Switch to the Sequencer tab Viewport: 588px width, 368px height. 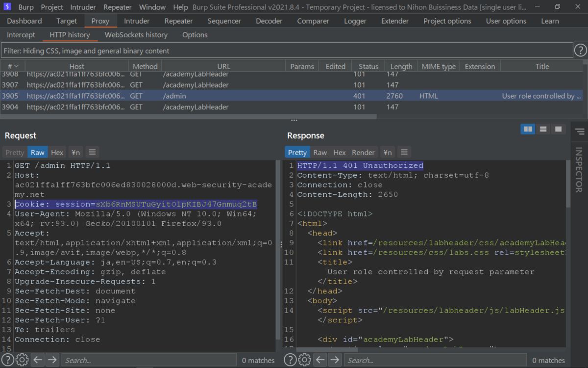[224, 21]
